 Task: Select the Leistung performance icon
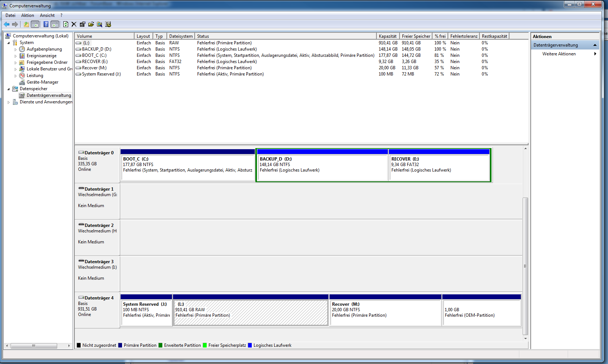coord(22,76)
